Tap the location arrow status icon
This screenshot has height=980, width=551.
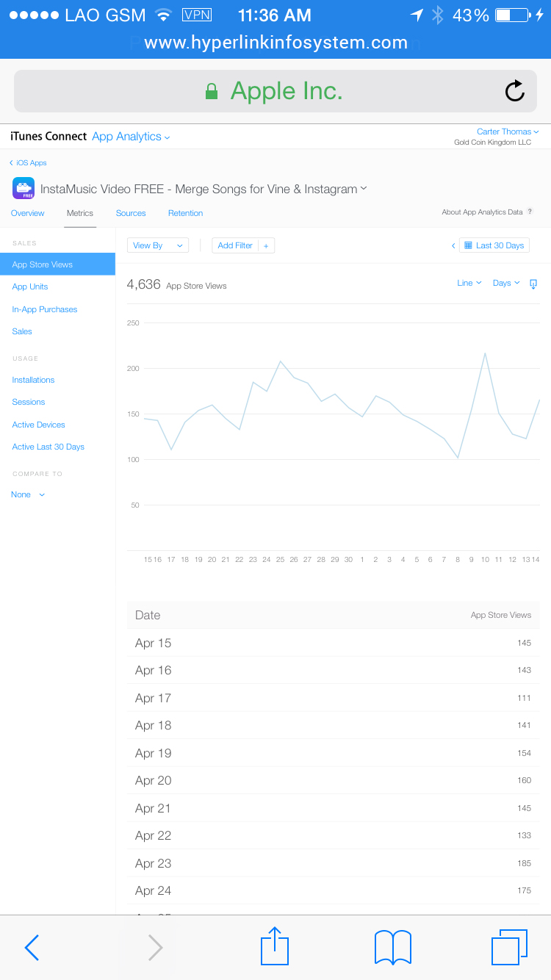pos(417,15)
